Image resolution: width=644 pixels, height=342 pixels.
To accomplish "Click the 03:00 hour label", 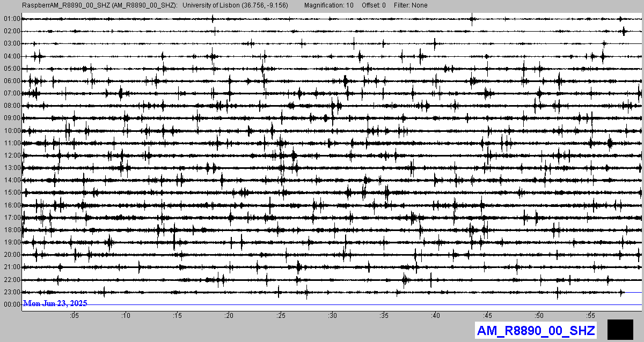I will tap(12, 43).
